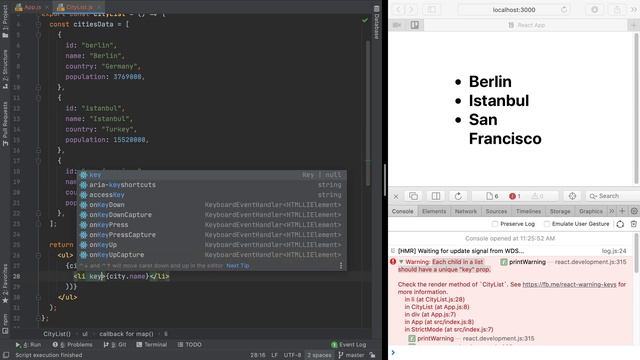Screen dimensions: 640x360
Task: Dock Web Inspector to the side
Action: pos(436,196)
